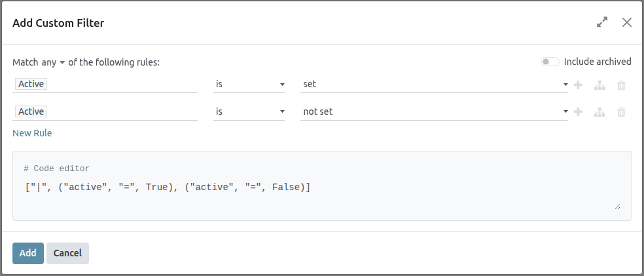This screenshot has height=276, width=644.
Task: Open the 'any' match type dropdown
Action: point(53,62)
